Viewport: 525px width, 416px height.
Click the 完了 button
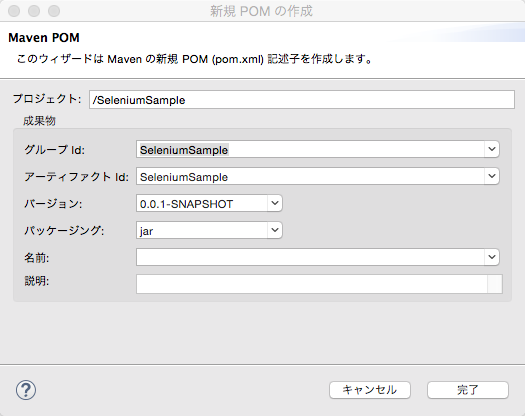(468, 390)
